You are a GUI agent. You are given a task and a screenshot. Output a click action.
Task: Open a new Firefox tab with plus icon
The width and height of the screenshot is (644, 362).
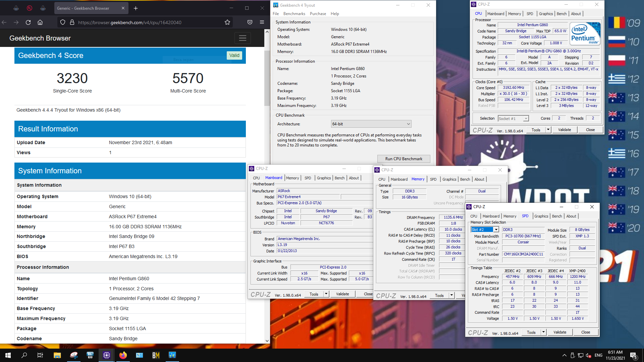tap(136, 8)
